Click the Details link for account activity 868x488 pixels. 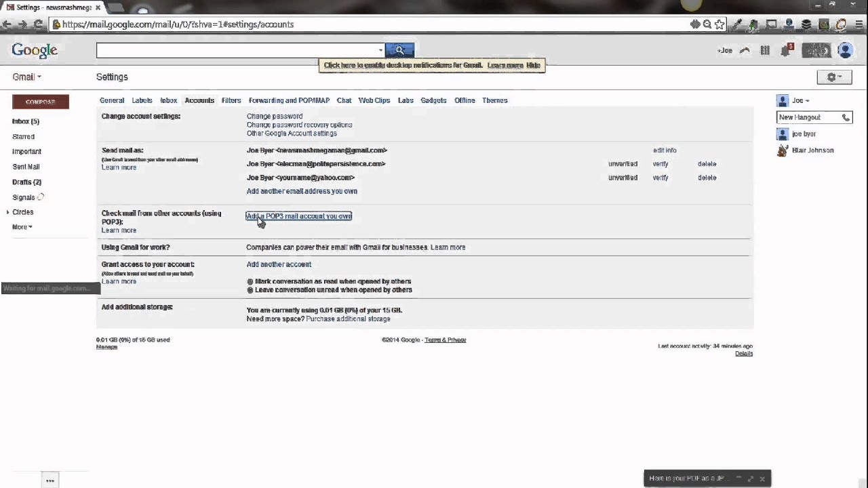(744, 354)
